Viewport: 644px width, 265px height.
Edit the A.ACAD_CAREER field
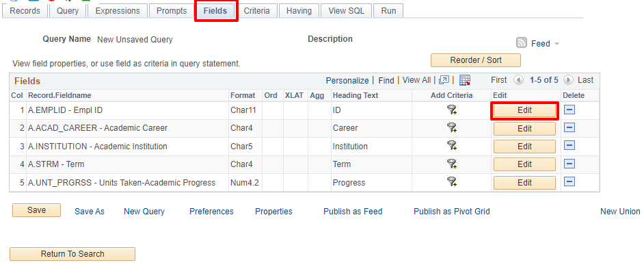tap(524, 128)
